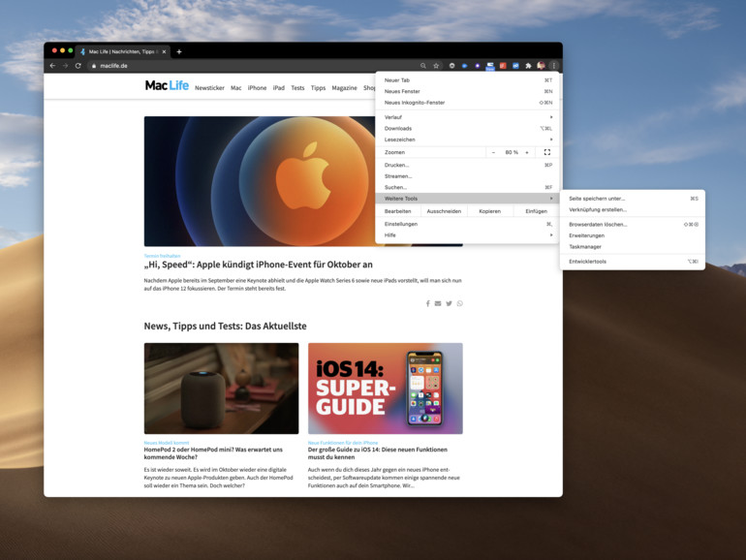Click the magnifier zoom icon in address bar
Viewport: 746px width, 560px height.
423,66
